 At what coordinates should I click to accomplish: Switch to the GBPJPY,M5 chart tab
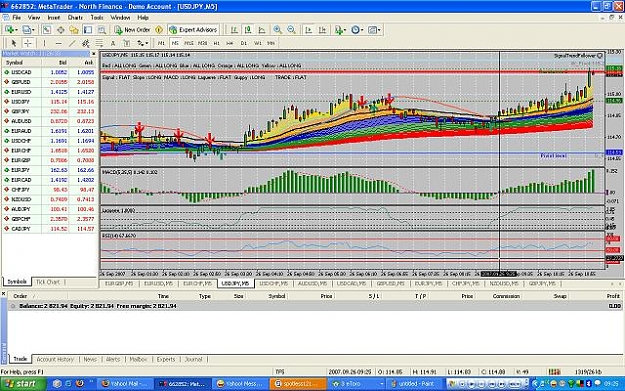tap(542, 283)
